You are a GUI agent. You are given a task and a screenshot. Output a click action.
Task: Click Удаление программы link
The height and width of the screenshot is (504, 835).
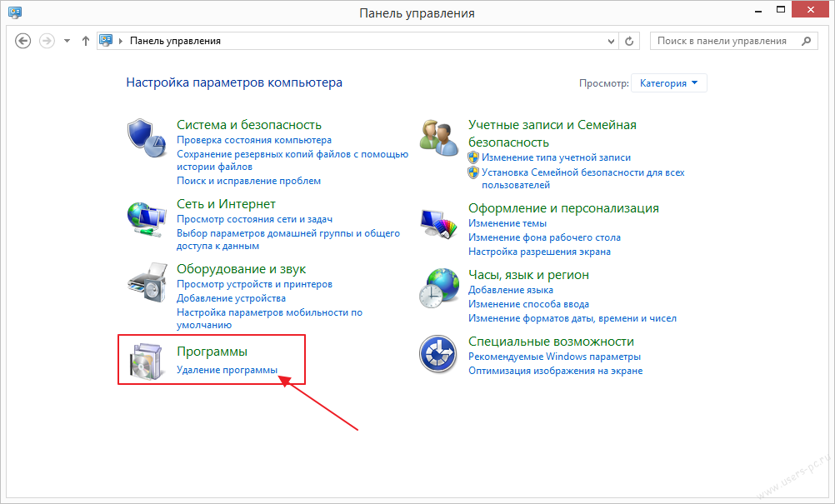pos(227,370)
